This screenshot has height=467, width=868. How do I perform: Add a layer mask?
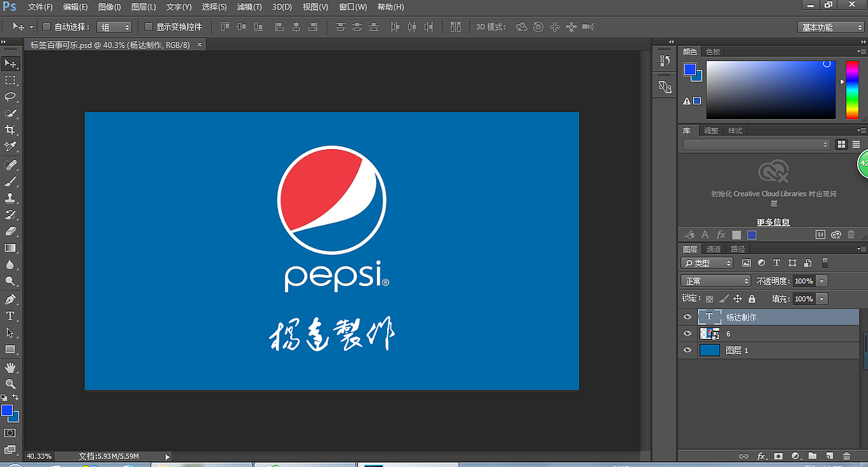(778, 456)
